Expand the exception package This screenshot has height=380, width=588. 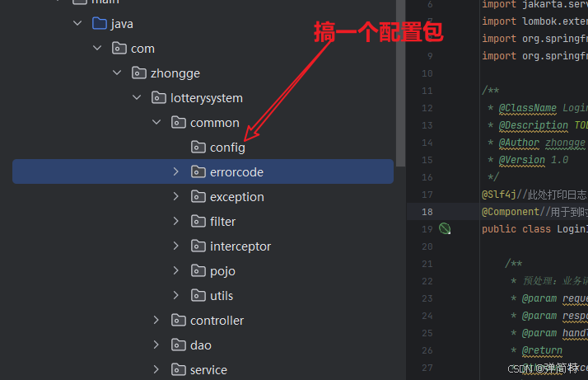pos(175,196)
